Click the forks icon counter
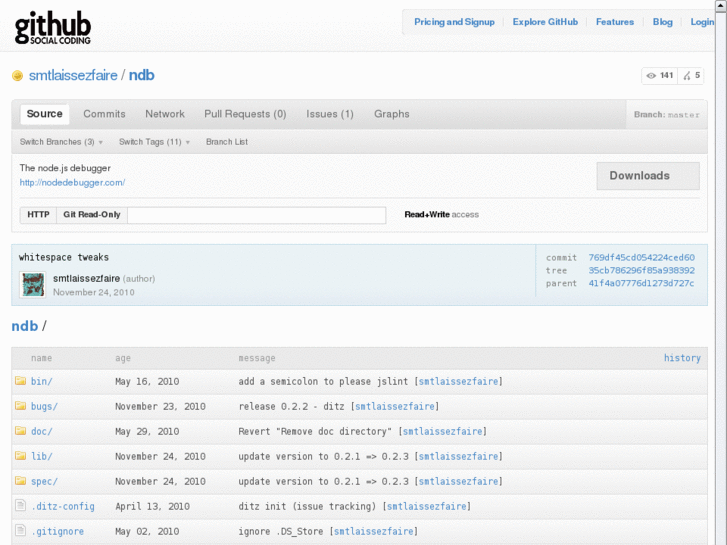Viewport: 727px width, 545px height. [691, 76]
